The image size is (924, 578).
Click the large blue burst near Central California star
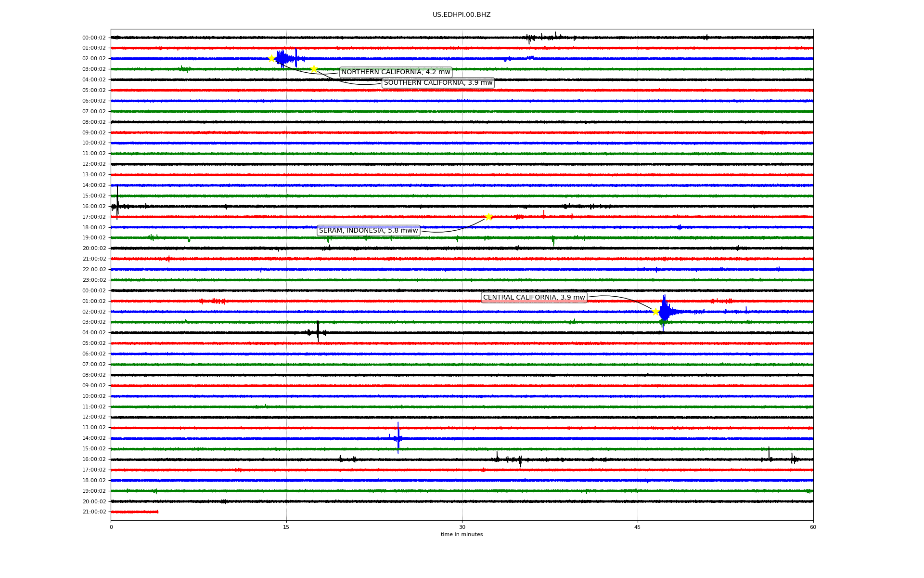pos(665,311)
